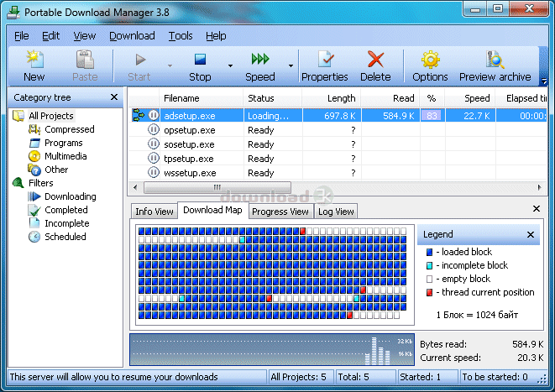The image size is (555, 392).
Task: Close the Category tree panel
Action: (114, 97)
